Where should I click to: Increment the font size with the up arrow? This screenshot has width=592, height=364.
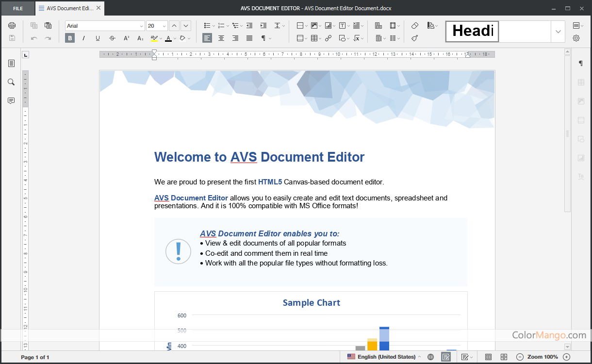(x=174, y=26)
